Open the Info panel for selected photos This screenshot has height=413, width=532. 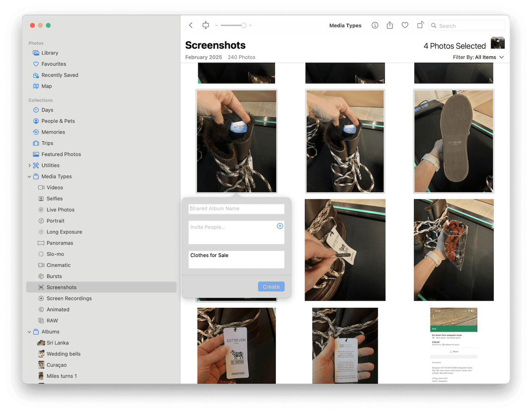(x=375, y=25)
